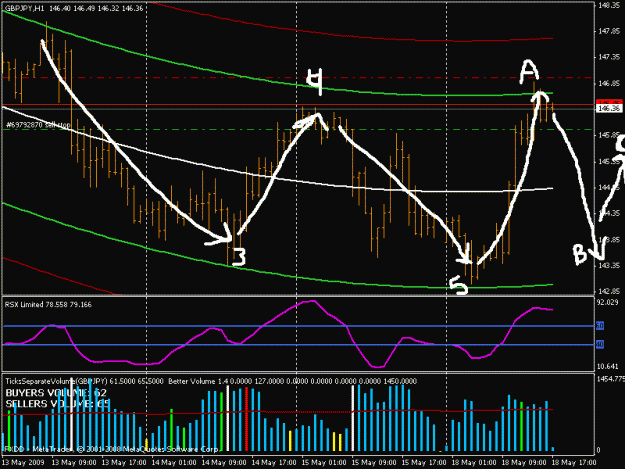Click the '14 May 17:00' time label
625x469 pixels.
pyautogui.click(x=274, y=463)
